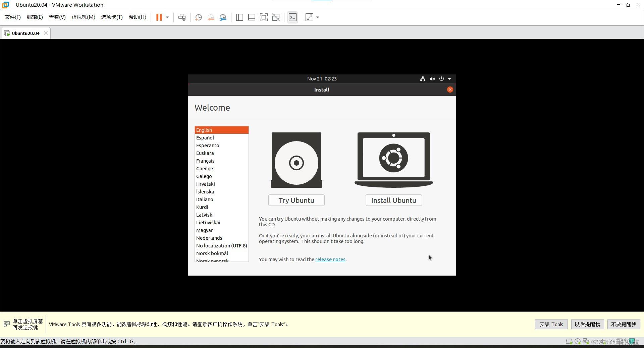Click the CD/DVD drive status icon

pyautogui.click(x=578, y=341)
